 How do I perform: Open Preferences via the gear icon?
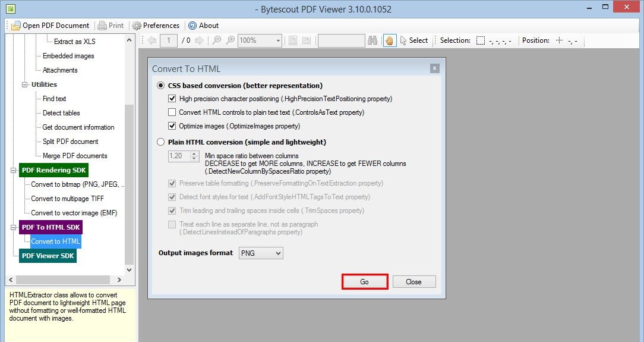point(156,26)
